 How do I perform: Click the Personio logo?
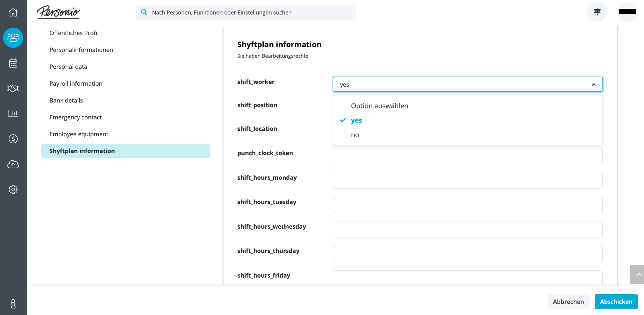(x=58, y=12)
